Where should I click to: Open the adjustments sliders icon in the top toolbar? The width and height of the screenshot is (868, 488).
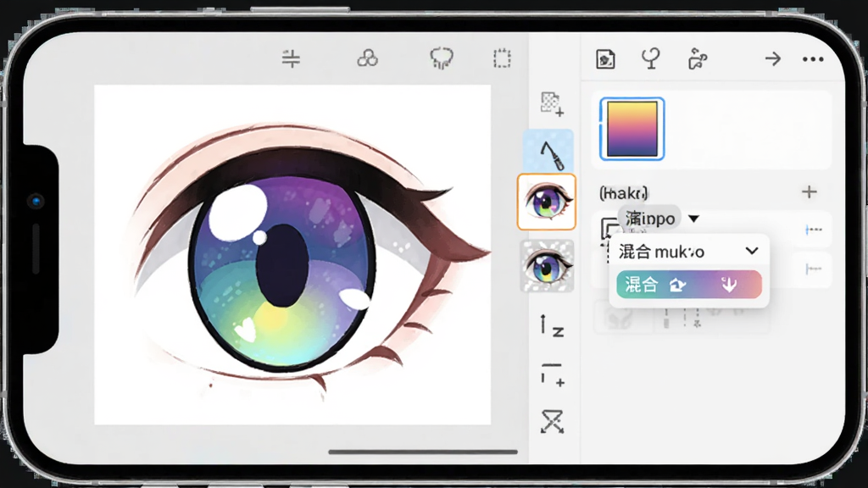point(291,58)
